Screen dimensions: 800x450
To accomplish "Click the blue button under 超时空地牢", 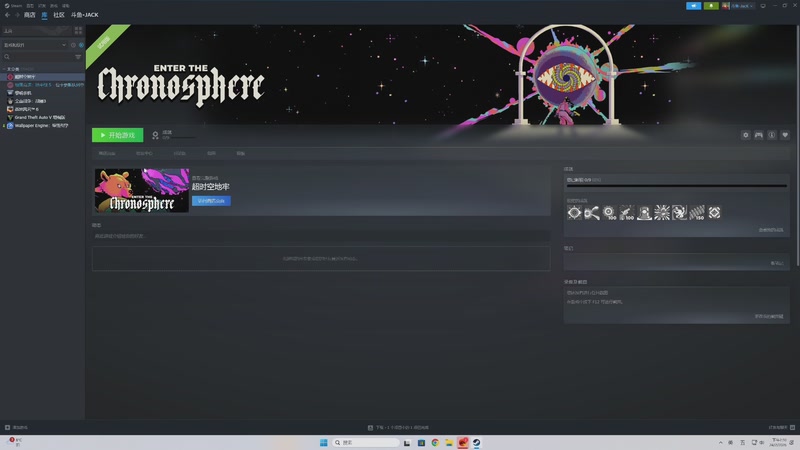I will click(x=211, y=201).
